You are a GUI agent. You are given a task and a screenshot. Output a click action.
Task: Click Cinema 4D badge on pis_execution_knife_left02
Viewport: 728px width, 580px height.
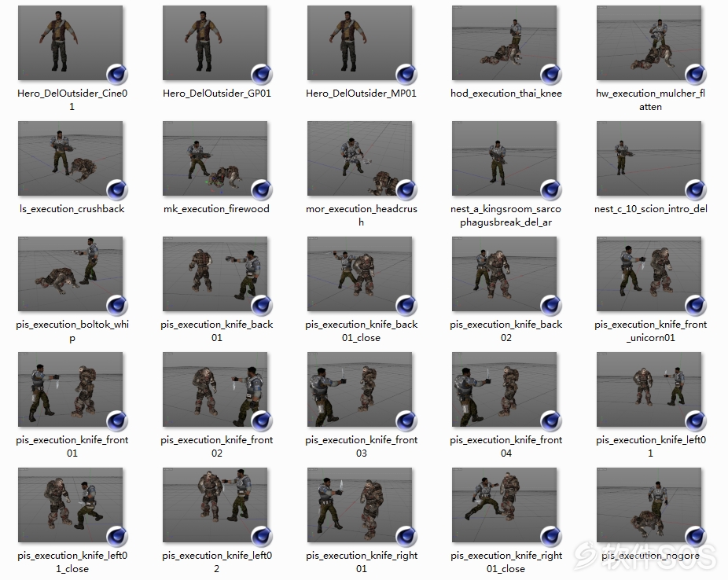pos(262,537)
